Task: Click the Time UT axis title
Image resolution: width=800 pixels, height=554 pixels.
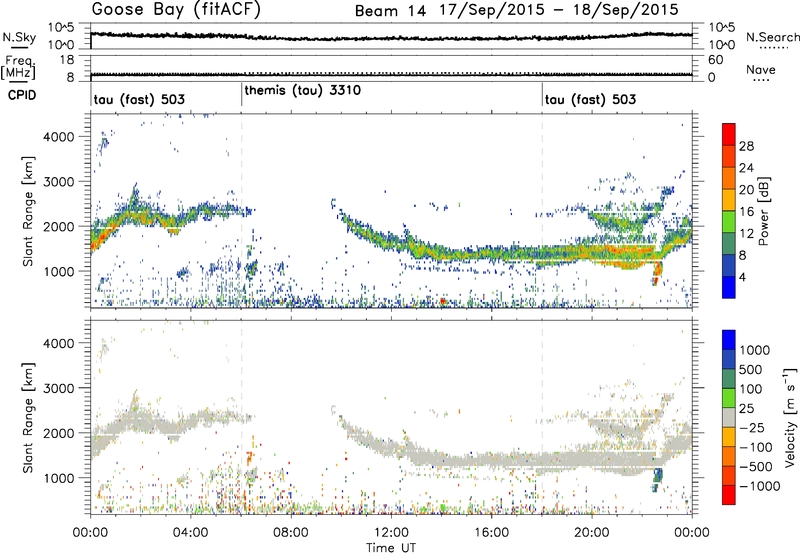Action: point(391,547)
